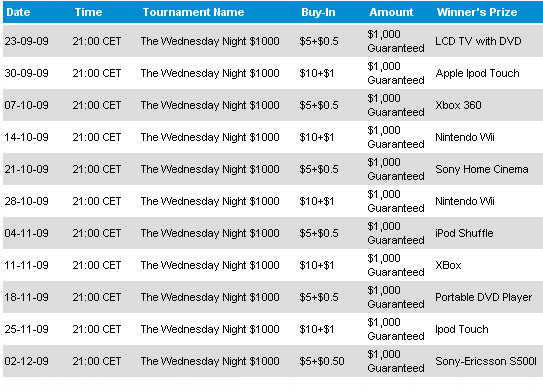This screenshot has height=390, width=543.
Task: Select the $5+$0.50 buy-in cell
Action: pos(322,361)
